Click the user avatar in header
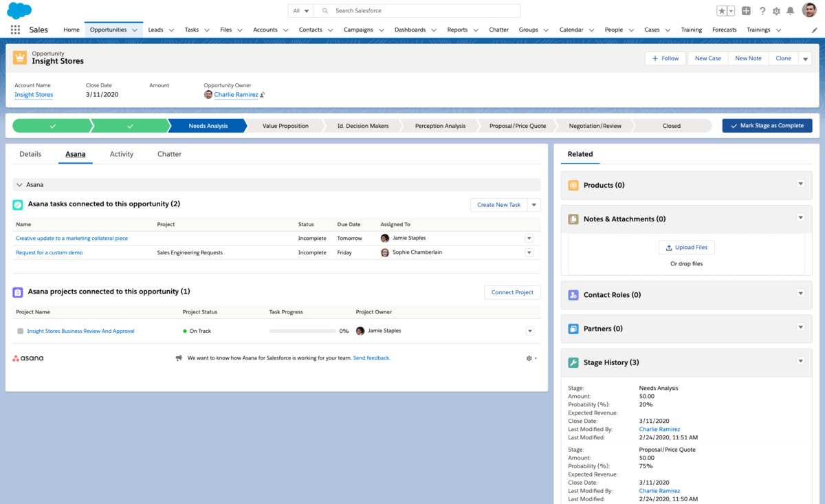This screenshot has height=504, width=825. [x=809, y=11]
